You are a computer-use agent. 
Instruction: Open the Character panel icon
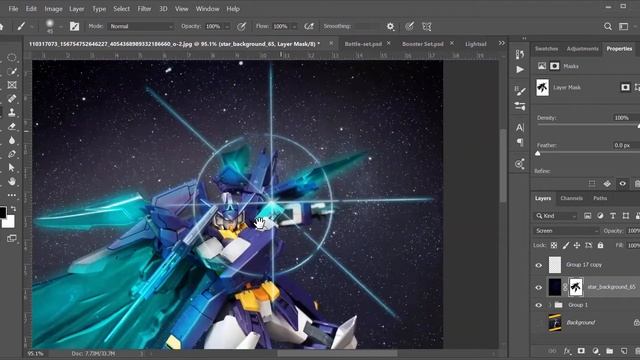[x=520, y=127]
